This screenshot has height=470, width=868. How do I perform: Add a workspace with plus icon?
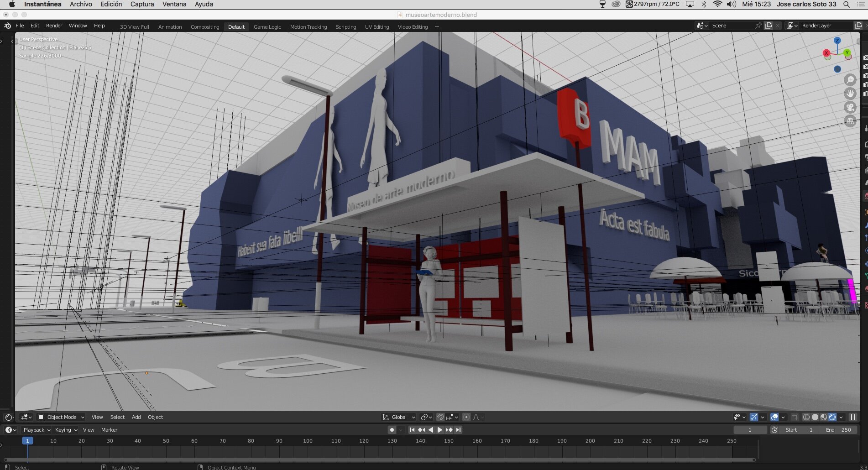pyautogui.click(x=437, y=27)
